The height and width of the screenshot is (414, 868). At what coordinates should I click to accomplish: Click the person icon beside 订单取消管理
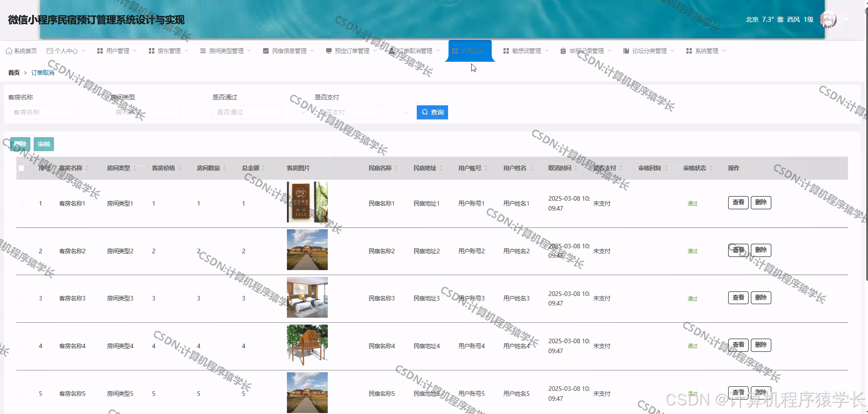click(x=392, y=51)
